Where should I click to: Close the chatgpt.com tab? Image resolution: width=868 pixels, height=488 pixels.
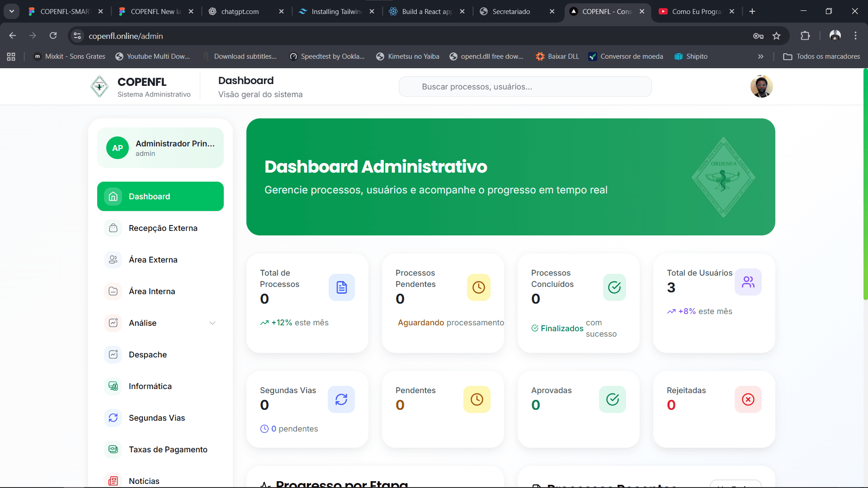click(281, 11)
